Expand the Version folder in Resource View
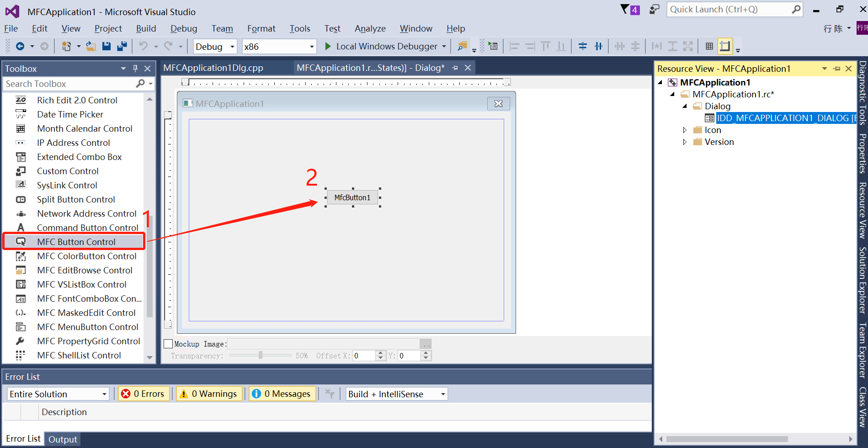The image size is (868, 448). coord(685,142)
